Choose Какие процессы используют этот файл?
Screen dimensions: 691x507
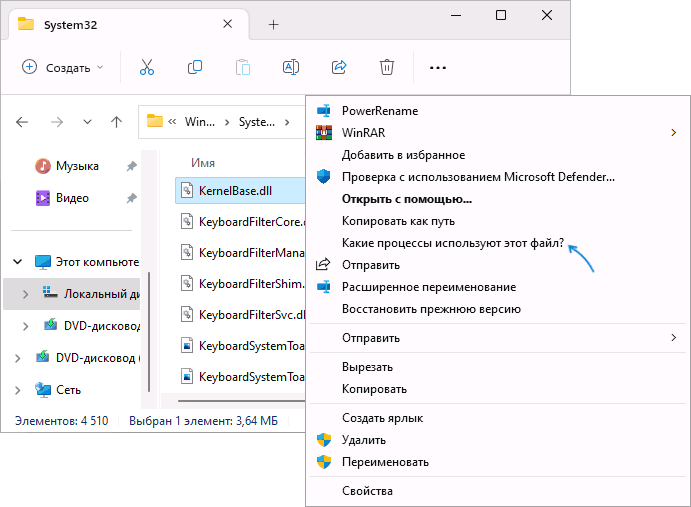452,243
